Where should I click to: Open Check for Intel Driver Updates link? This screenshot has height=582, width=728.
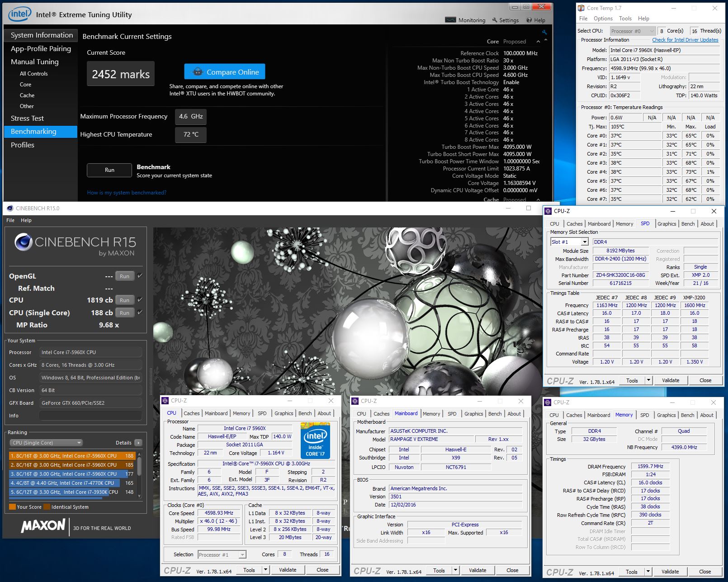tap(685, 40)
